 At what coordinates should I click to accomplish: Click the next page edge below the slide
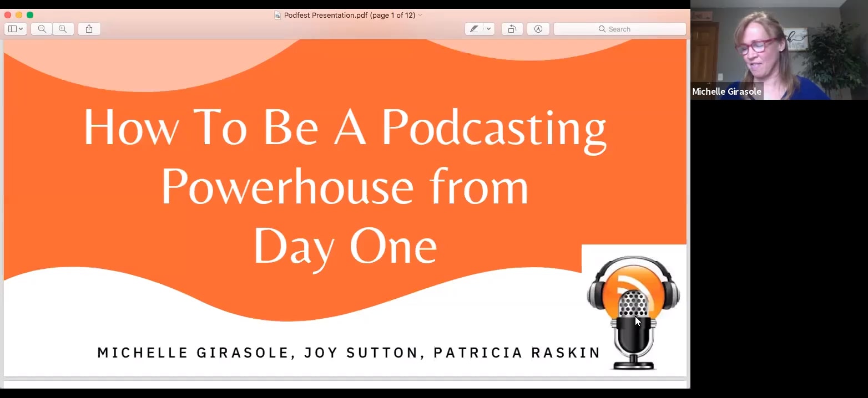pos(344,385)
